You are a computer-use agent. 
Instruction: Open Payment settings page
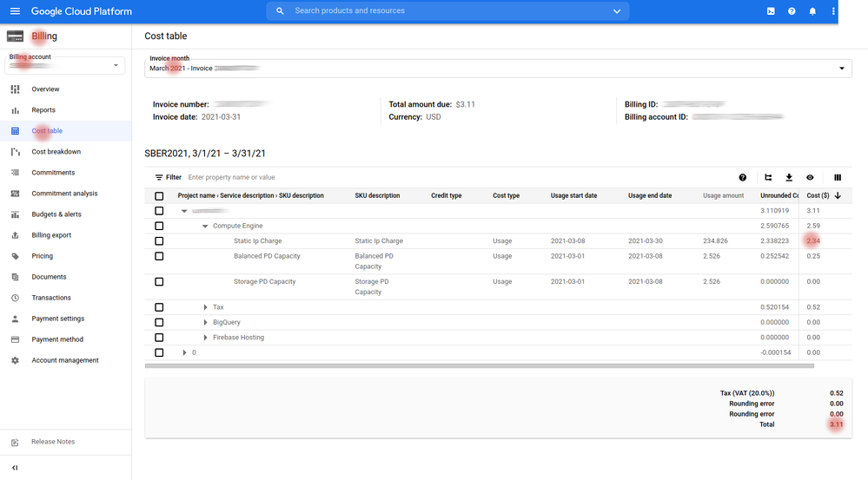[x=58, y=319]
